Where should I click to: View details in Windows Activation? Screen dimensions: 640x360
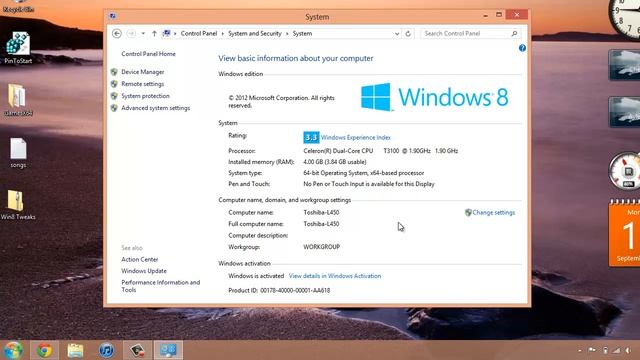[335, 276]
